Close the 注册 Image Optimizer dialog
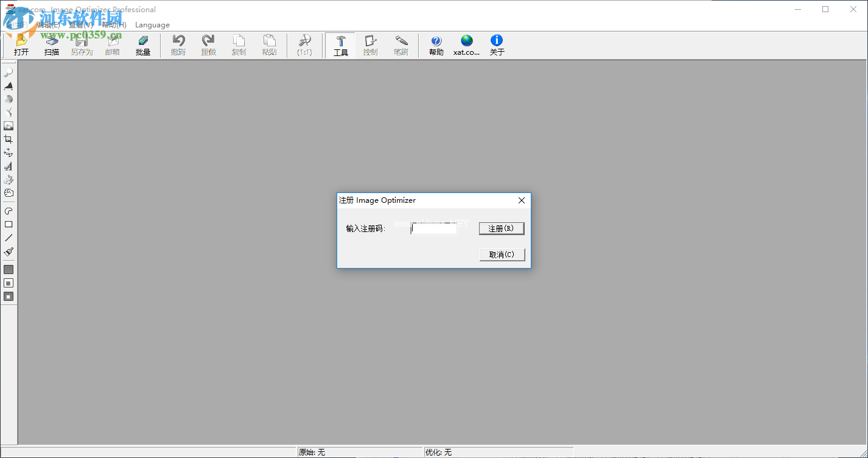Viewport: 868px width, 458px height. (x=521, y=200)
